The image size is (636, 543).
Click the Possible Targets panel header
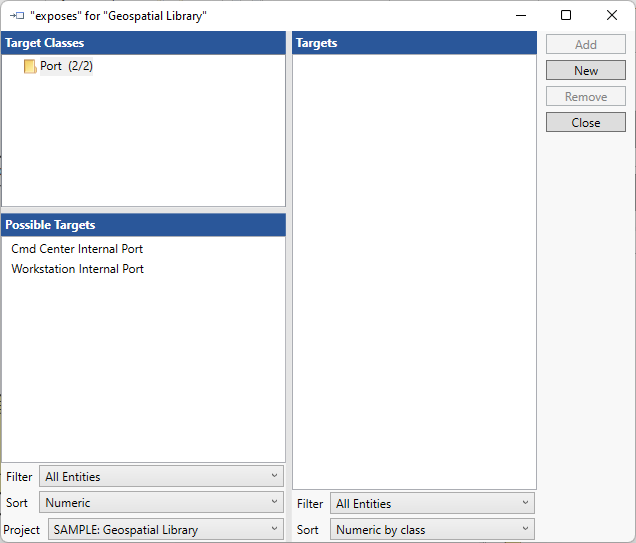pos(143,225)
